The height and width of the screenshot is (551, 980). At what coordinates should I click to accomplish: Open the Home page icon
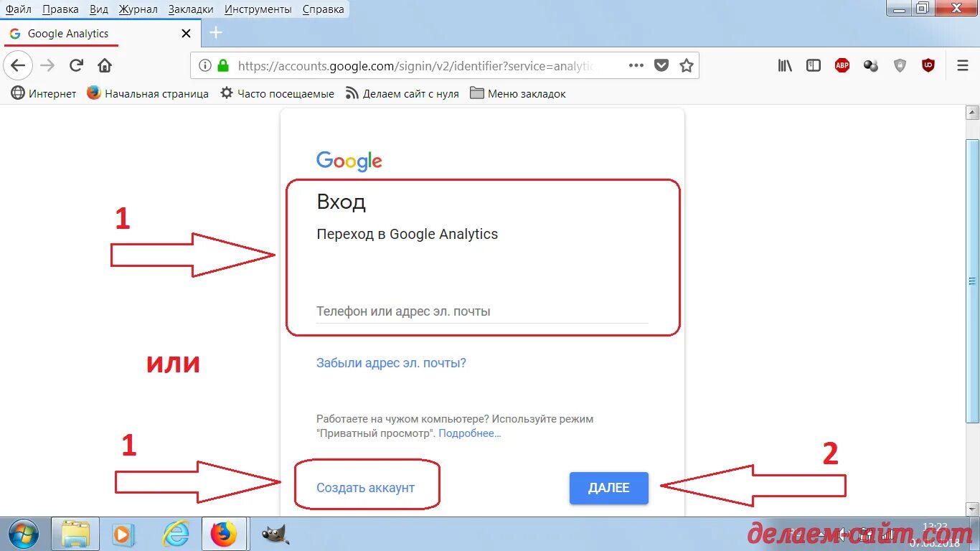coord(105,65)
